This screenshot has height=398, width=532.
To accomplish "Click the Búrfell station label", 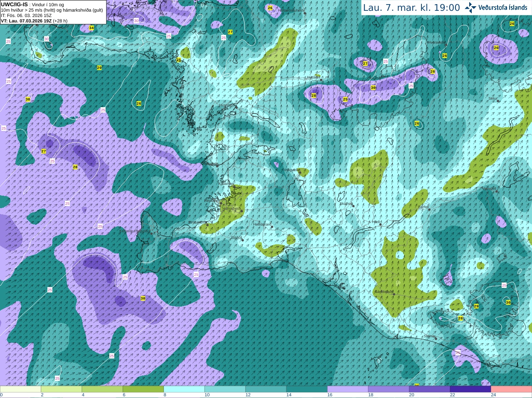I will [424, 206].
